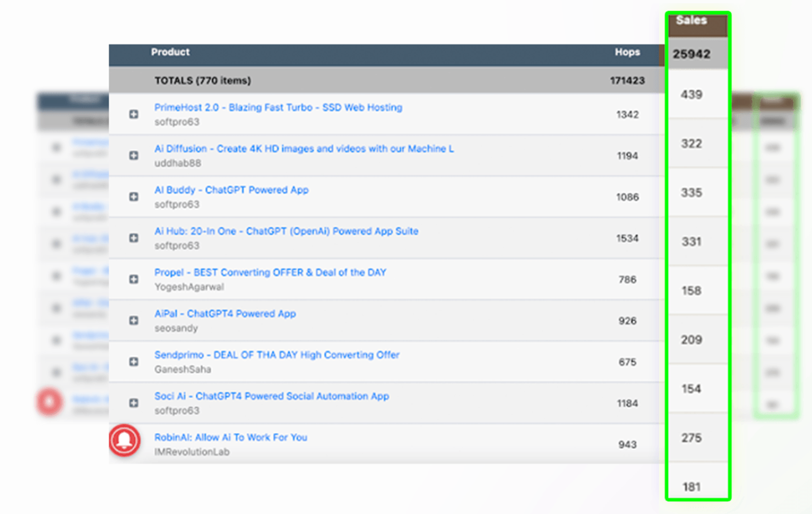
Task: Open PrimeHost 2.0 SSD Web Hosting link
Action: coord(278,107)
